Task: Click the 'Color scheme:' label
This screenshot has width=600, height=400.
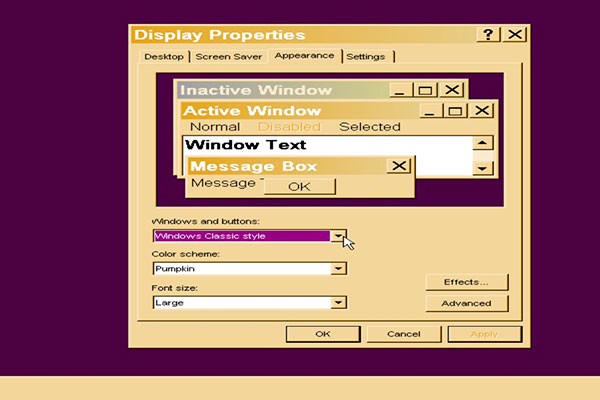Action: click(x=186, y=254)
